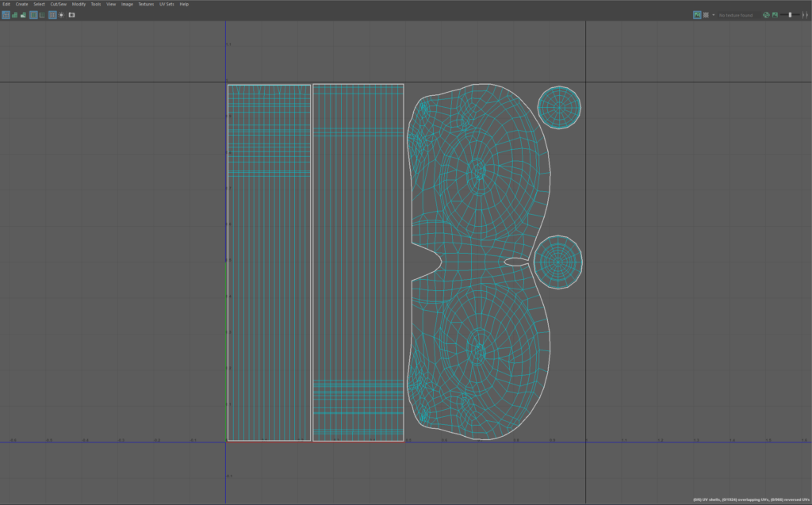Open the UV Sets menu
This screenshot has height=505, width=812.
(165, 4)
